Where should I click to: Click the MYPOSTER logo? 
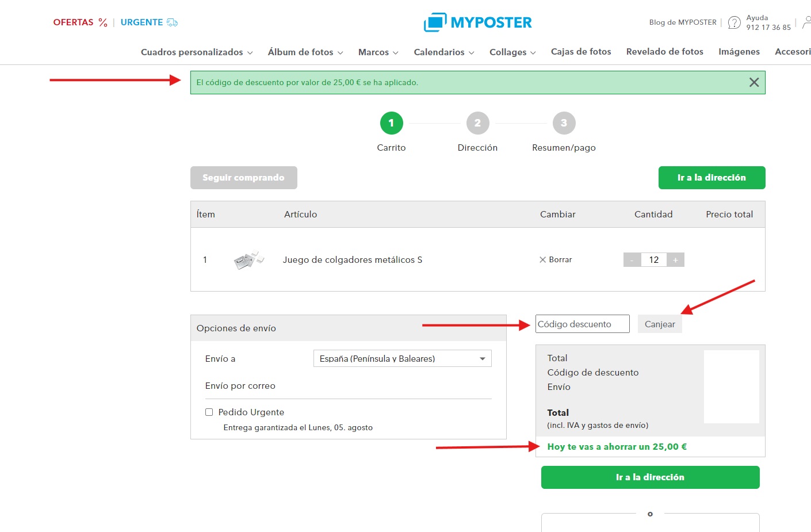[x=477, y=22]
